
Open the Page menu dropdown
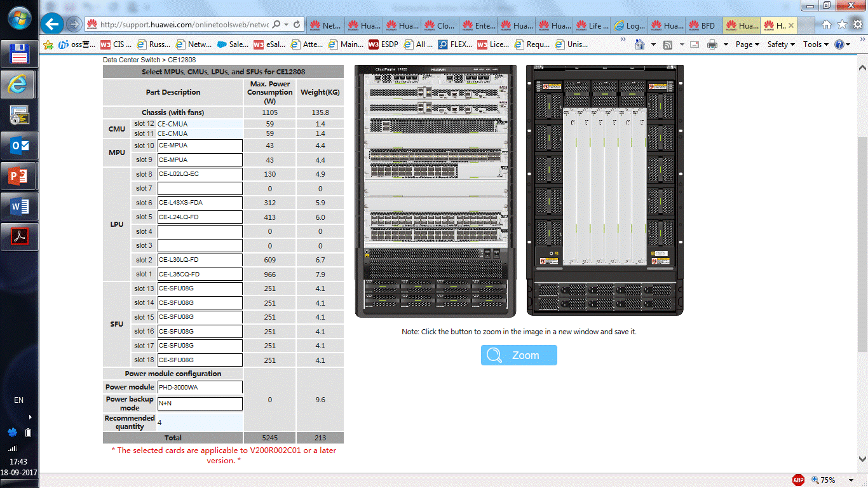pyautogui.click(x=747, y=44)
